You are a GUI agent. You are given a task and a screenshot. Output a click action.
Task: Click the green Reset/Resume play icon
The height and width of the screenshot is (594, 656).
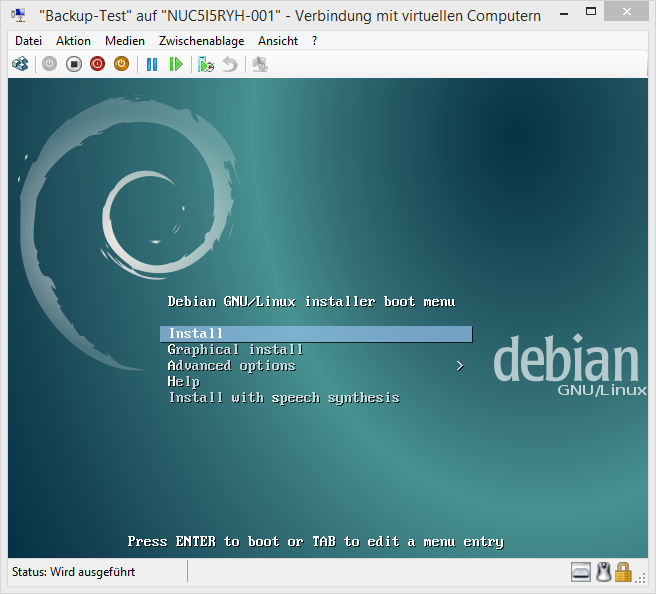pyautogui.click(x=176, y=64)
